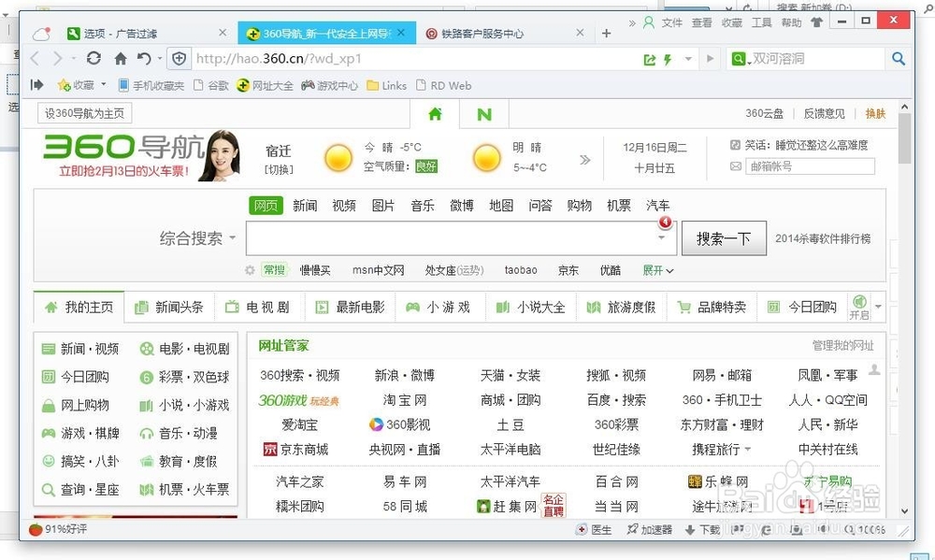Click the share icon in address bar
Image resolution: width=935 pixels, height=560 pixels.
click(650, 59)
